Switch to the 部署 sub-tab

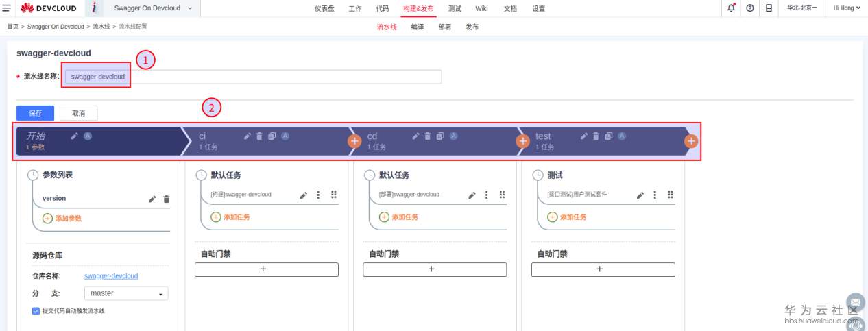pyautogui.click(x=445, y=27)
